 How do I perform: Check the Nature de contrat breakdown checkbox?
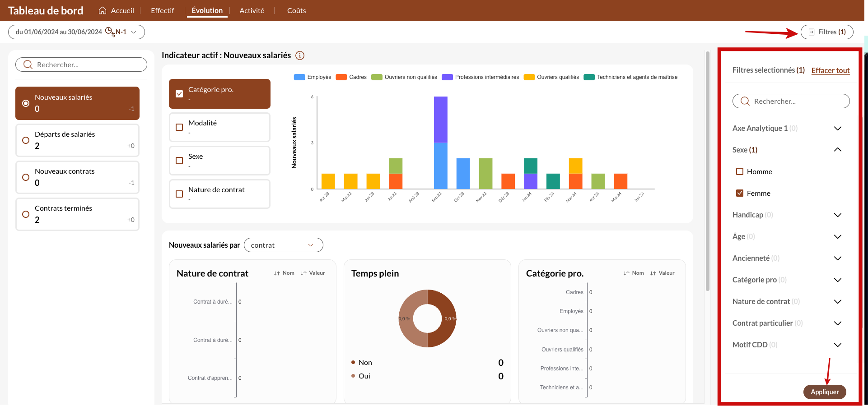pyautogui.click(x=179, y=194)
